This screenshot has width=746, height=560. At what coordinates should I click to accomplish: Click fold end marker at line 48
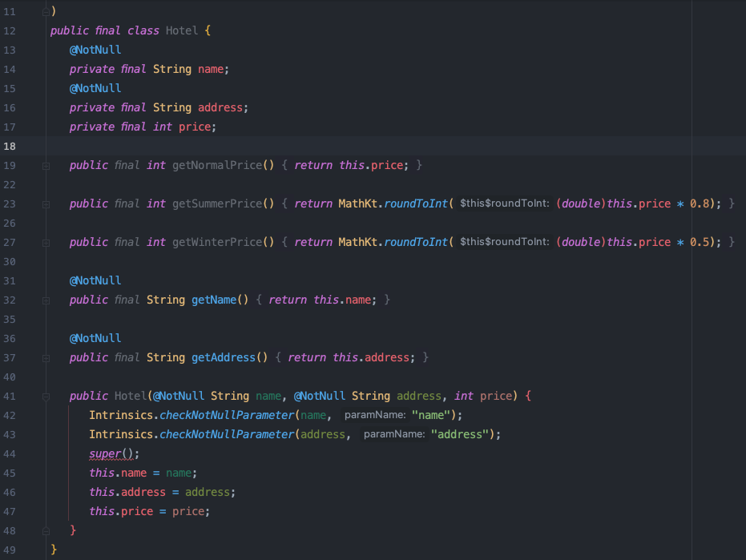pos(46,531)
